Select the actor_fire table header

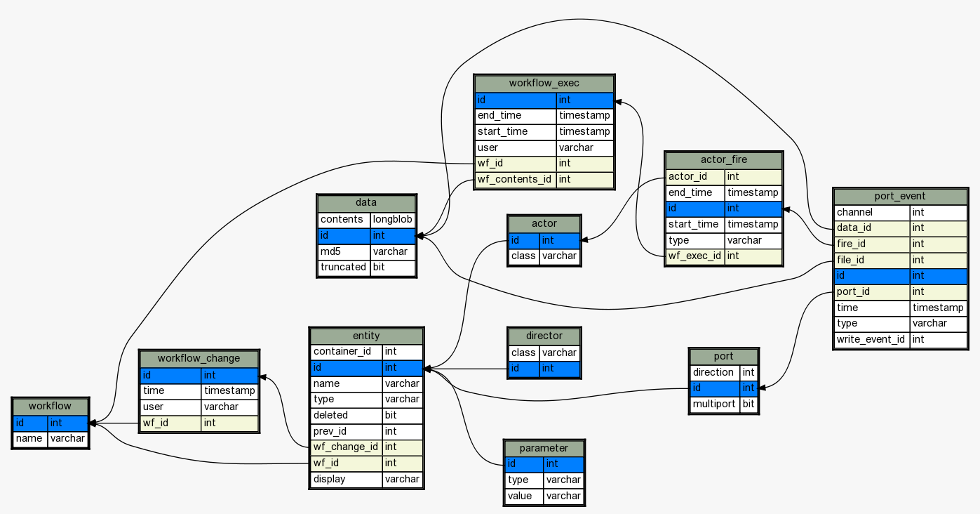pyautogui.click(x=723, y=160)
